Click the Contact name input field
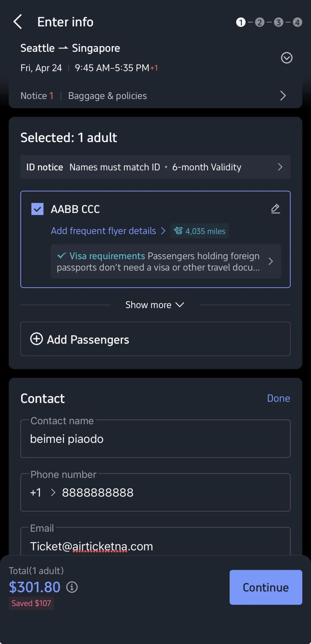Viewport: 311px width, 644px height. [x=155, y=439]
